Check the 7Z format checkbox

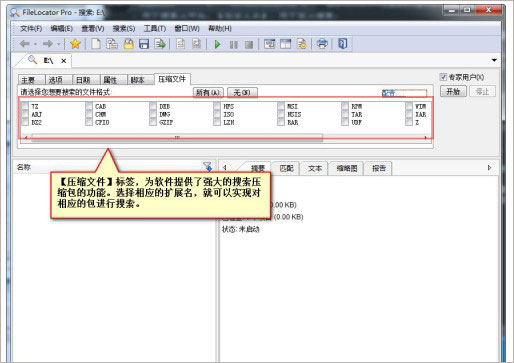tap(25, 106)
